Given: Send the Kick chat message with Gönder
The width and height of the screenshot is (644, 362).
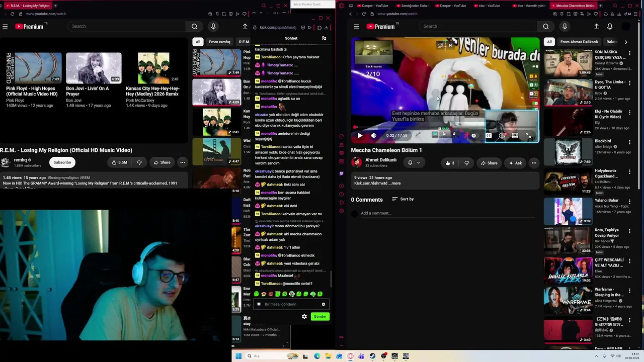Looking at the screenshot, I should (320, 316).
